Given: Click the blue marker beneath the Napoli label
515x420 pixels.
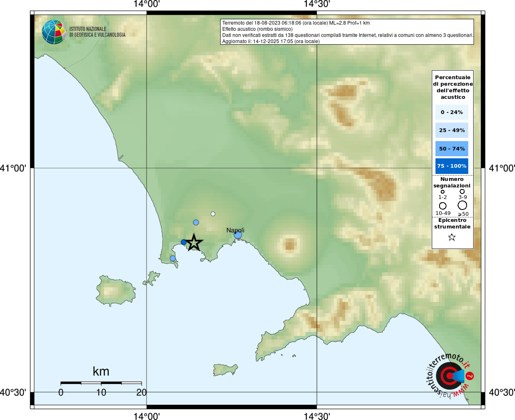Looking at the screenshot, I should click(x=238, y=235).
